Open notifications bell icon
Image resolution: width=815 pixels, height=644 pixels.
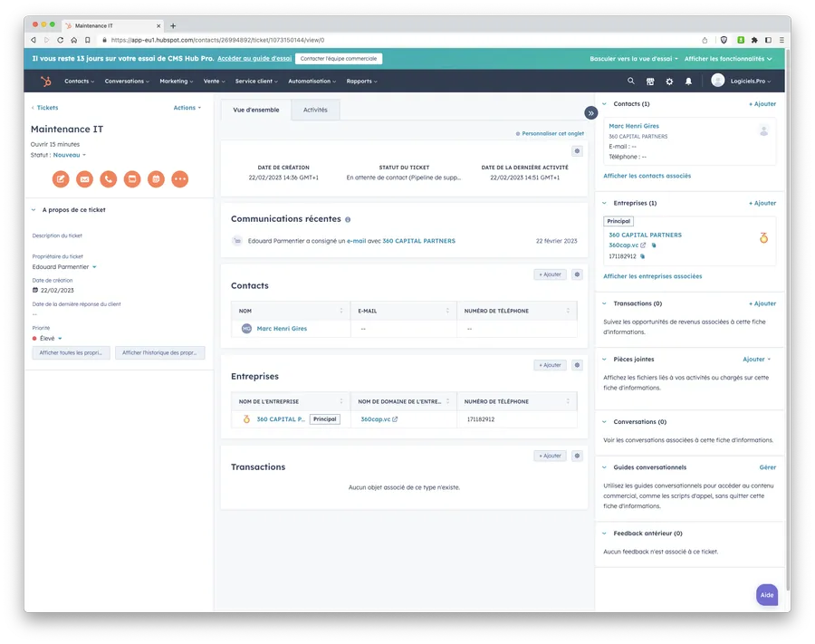[688, 82]
